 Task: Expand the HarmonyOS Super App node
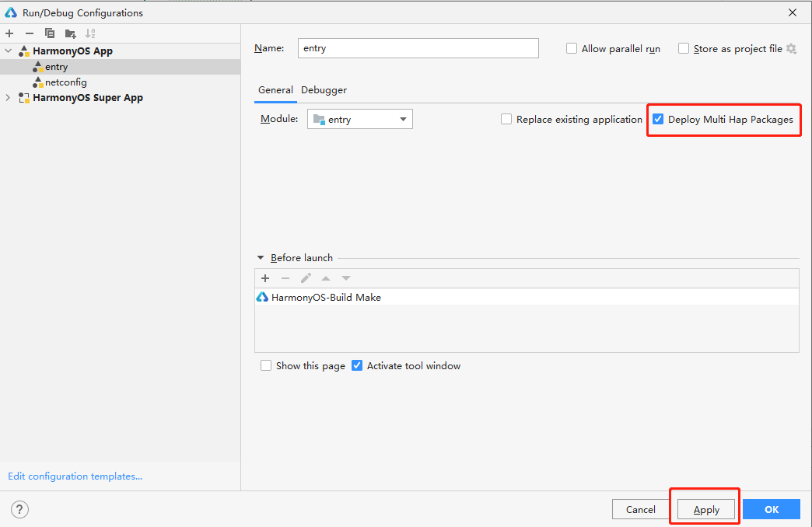pyautogui.click(x=9, y=98)
